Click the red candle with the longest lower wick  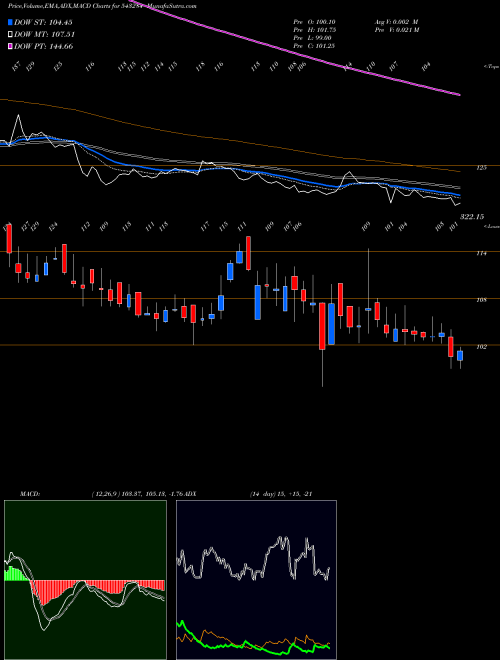tap(322, 326)
